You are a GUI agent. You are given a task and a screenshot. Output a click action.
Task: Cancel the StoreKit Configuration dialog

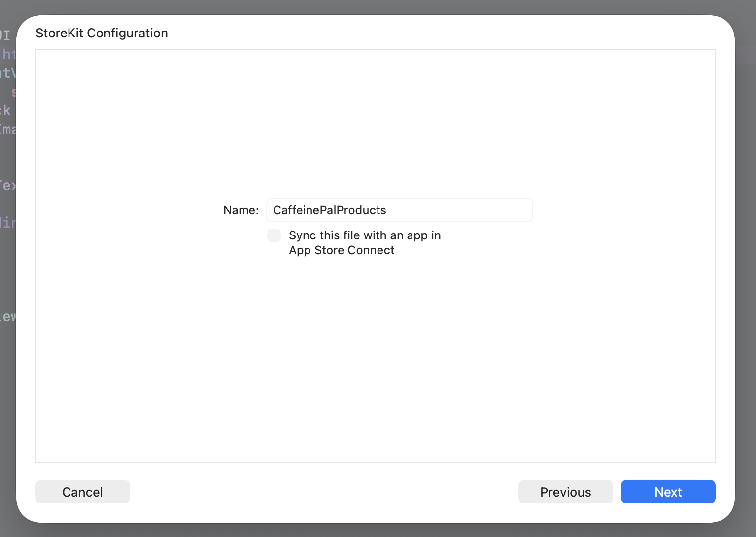(x=83, y=492)
